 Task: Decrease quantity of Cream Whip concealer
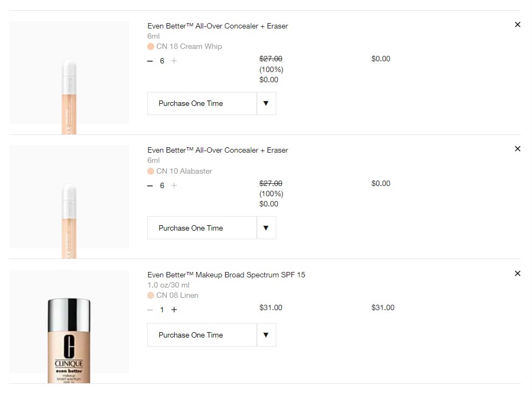(150, 61)
